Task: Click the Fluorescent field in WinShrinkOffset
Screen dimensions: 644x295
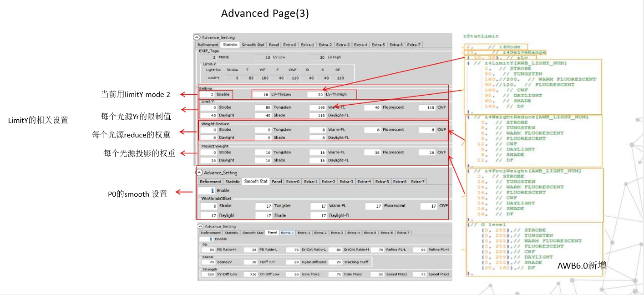Action: click(x=374, y=206)
